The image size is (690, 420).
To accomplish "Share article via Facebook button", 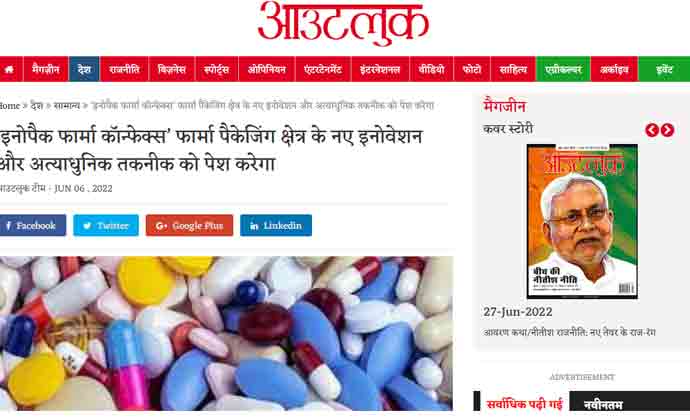I will pyautogui.click(x=32, y=225).
